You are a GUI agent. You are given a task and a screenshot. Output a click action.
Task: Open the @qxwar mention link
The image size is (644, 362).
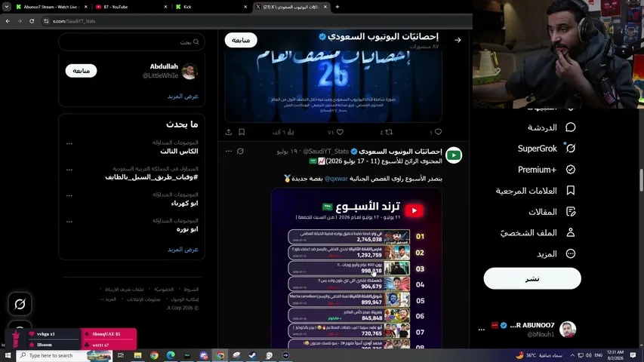pos(336,179)
